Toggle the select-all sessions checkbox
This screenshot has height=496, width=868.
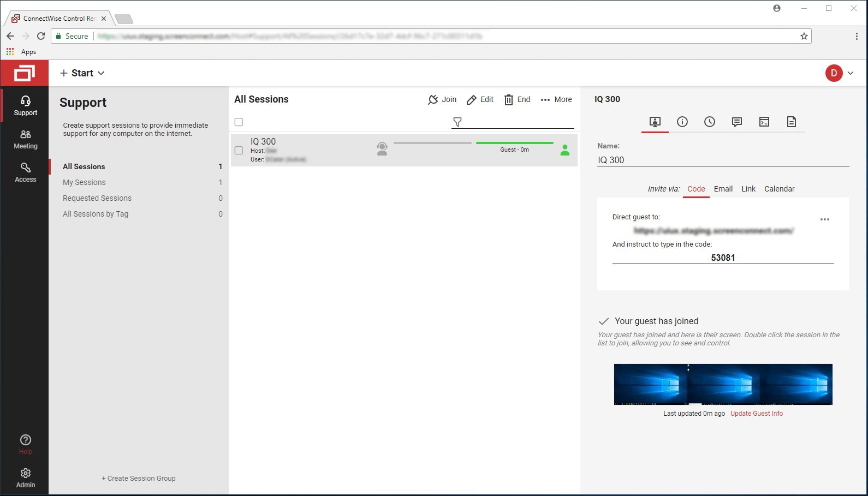pos(239,122)
